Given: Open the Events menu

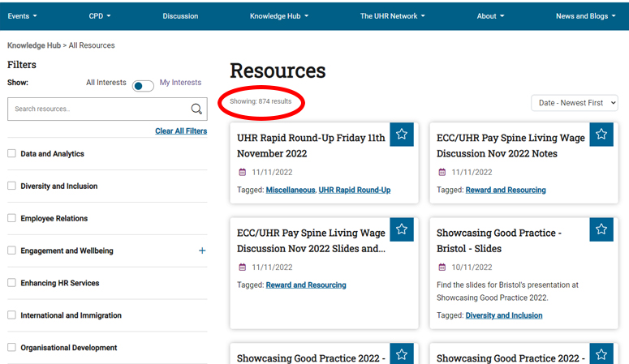Looking at the screenshot, I should [23, 16].
